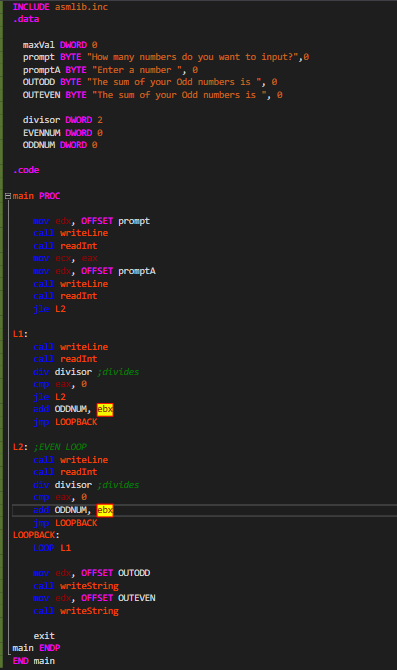Click the OUTEVEN BYTE declaration line

153,95
